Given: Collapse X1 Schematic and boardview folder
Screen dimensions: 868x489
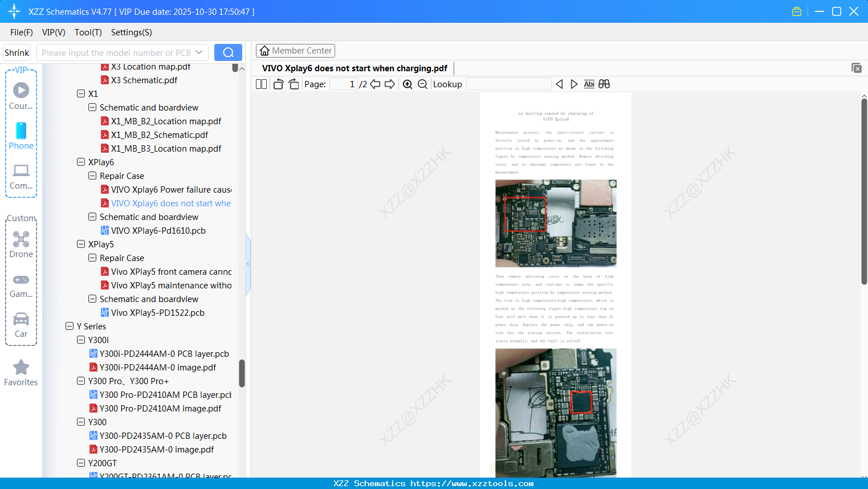Looking at the screenshot, I should (x=92, y=107).
